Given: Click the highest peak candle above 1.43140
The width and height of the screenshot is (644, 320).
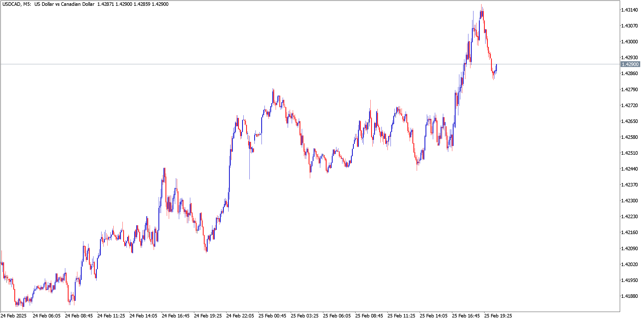Looking at the screenshot, I should (x=481, y=11).
